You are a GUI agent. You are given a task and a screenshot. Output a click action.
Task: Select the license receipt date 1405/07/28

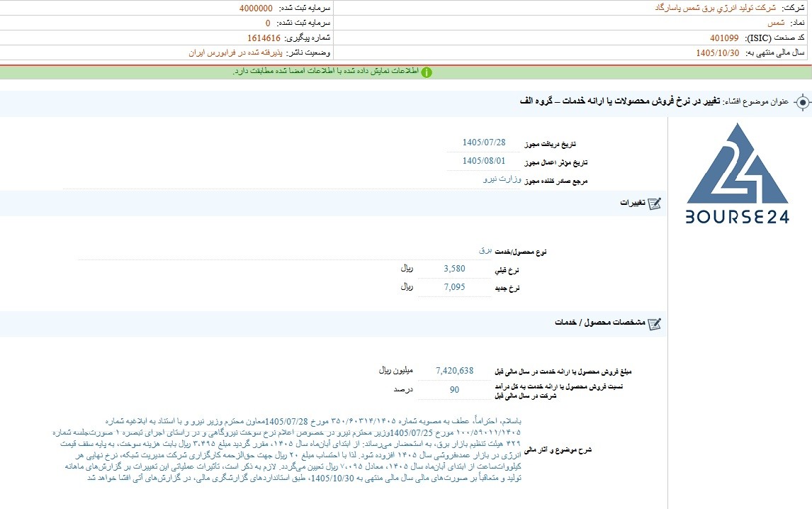484,142
